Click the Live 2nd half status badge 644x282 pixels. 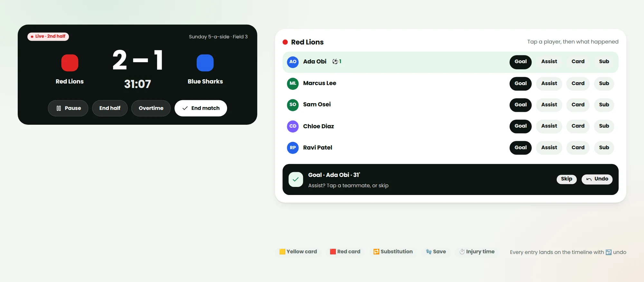click(x=48, y=36)
